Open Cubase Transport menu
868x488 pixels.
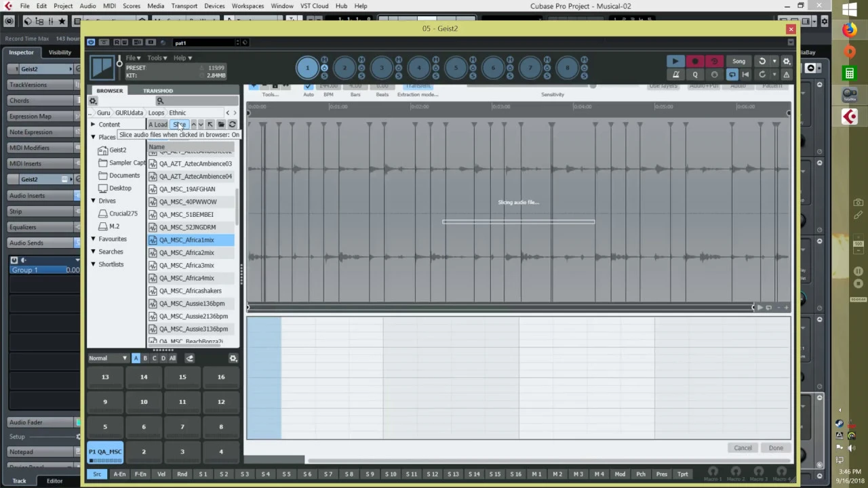click(184, 6)
